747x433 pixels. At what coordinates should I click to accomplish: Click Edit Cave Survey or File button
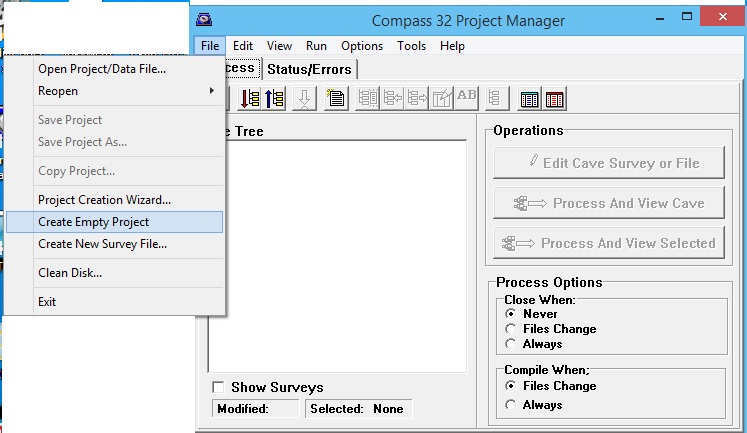click(x=609, y=163)
